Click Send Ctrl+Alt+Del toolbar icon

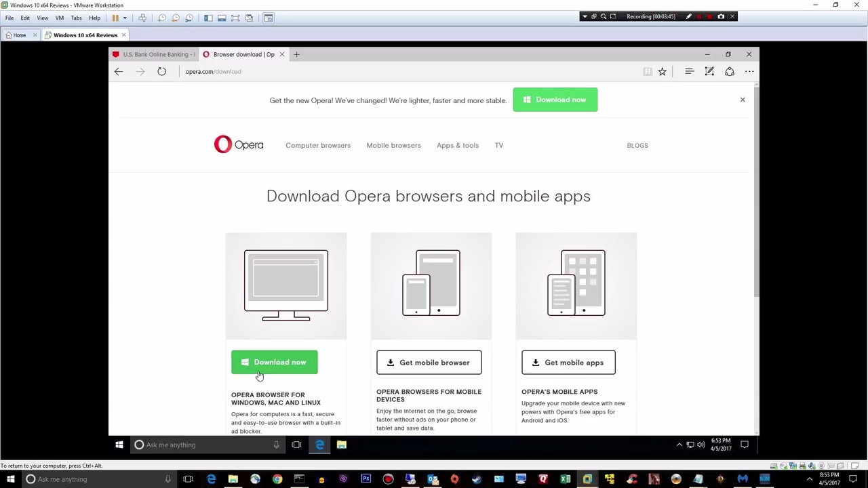(x=142, y=18)
